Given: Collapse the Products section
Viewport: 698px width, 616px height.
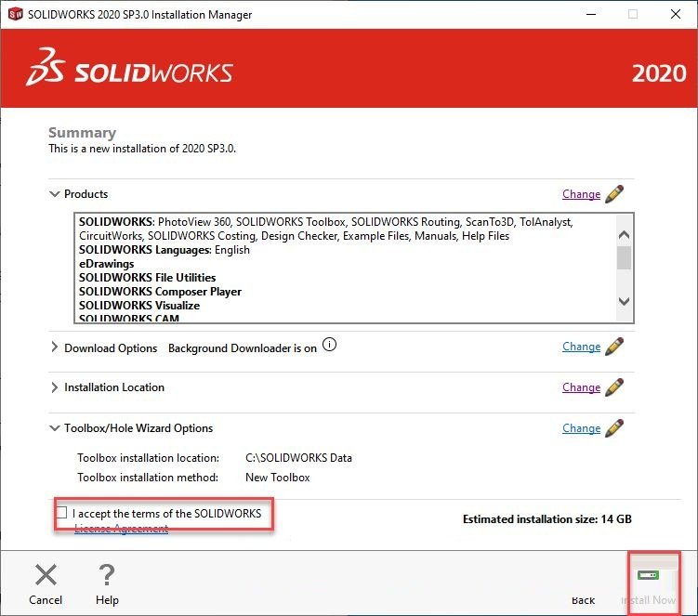Looking at the screenshot, I should point(54,194).
